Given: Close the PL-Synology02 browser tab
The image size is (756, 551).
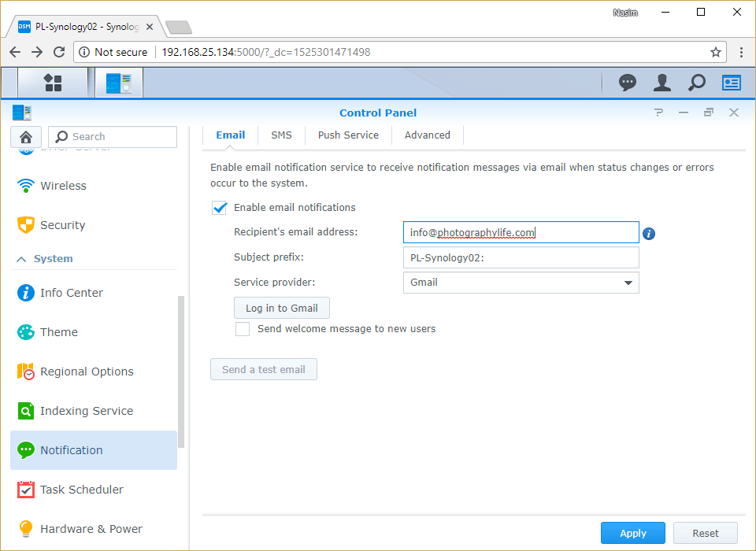Looking at the screenshot, I should tap(150, 27).
